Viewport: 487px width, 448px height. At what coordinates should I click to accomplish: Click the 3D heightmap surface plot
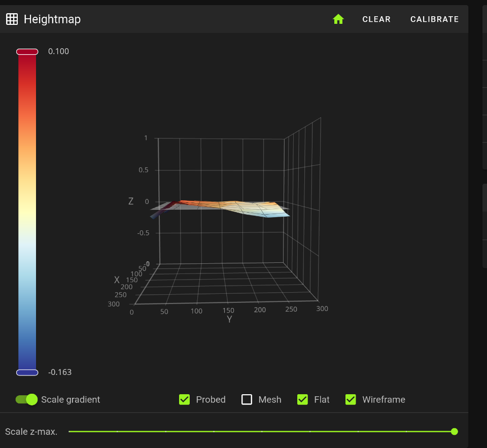pos(221,209)
